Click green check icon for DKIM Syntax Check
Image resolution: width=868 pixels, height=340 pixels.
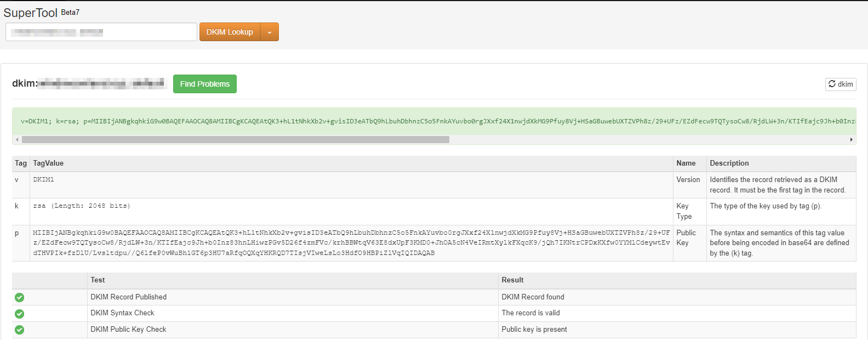20,314
